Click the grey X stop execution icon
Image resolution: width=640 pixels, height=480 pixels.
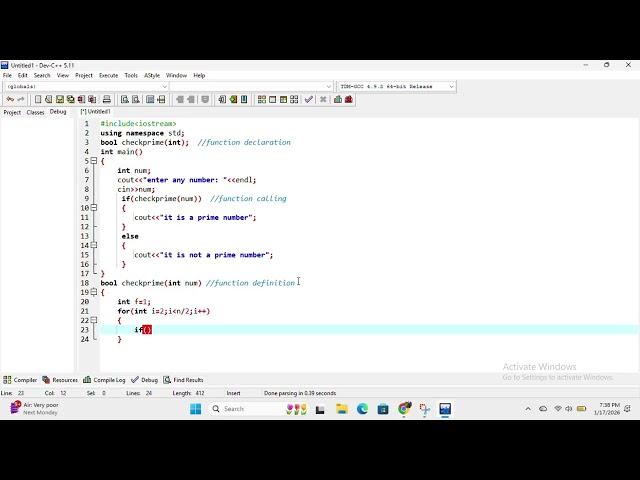point(323,99)
